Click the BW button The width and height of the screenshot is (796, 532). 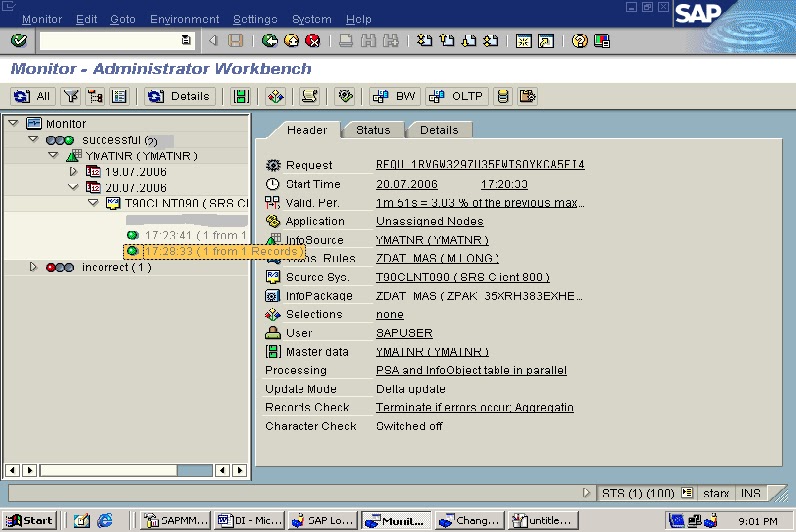[x=396, y=96]
